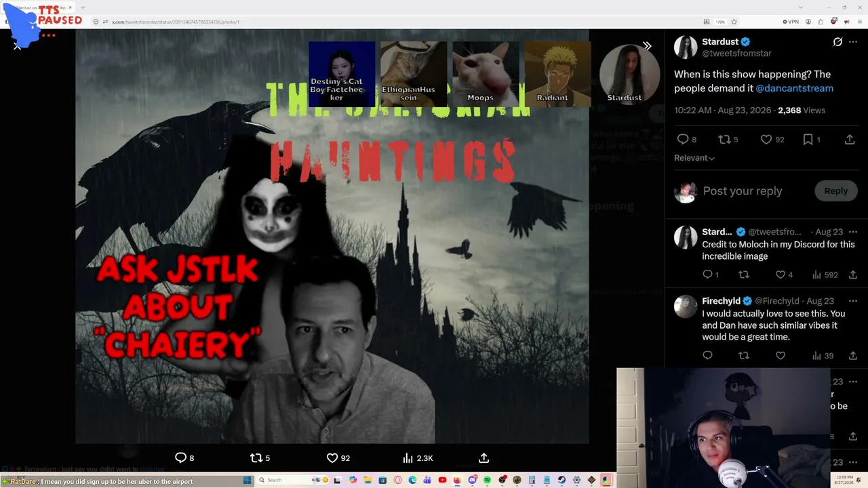Screen dimensions: 868x488
Task: Open the 2.3K views analytics below photo
Action: pyautogui.click(x=418, y=458)
